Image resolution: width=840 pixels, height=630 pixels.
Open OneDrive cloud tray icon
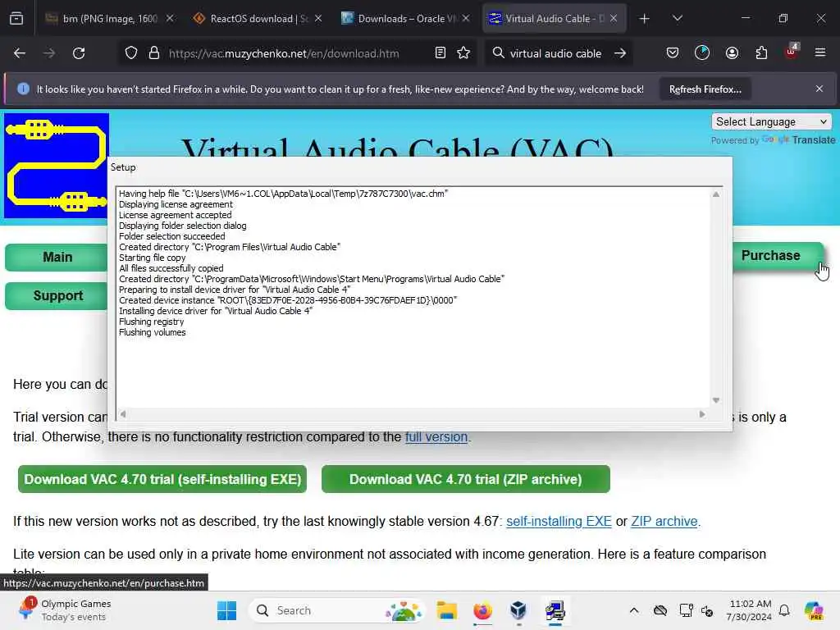(x=660, y=610)
